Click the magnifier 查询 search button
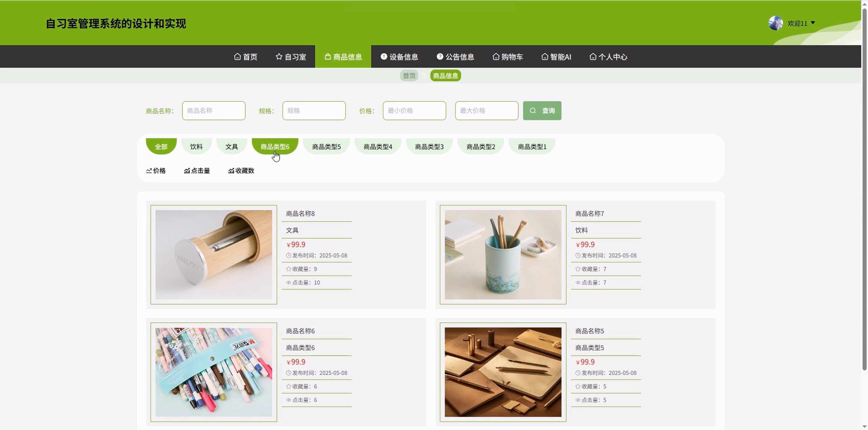 click(x=542, y=110)
